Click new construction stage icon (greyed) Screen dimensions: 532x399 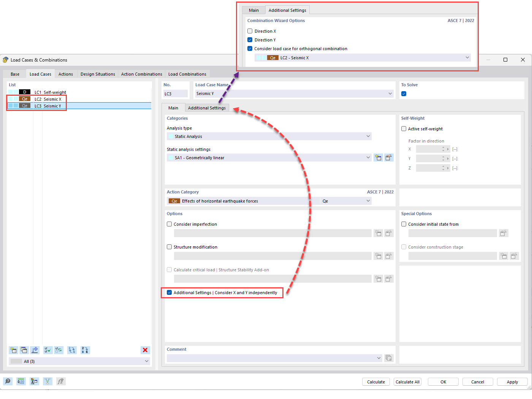coord(503,256)
